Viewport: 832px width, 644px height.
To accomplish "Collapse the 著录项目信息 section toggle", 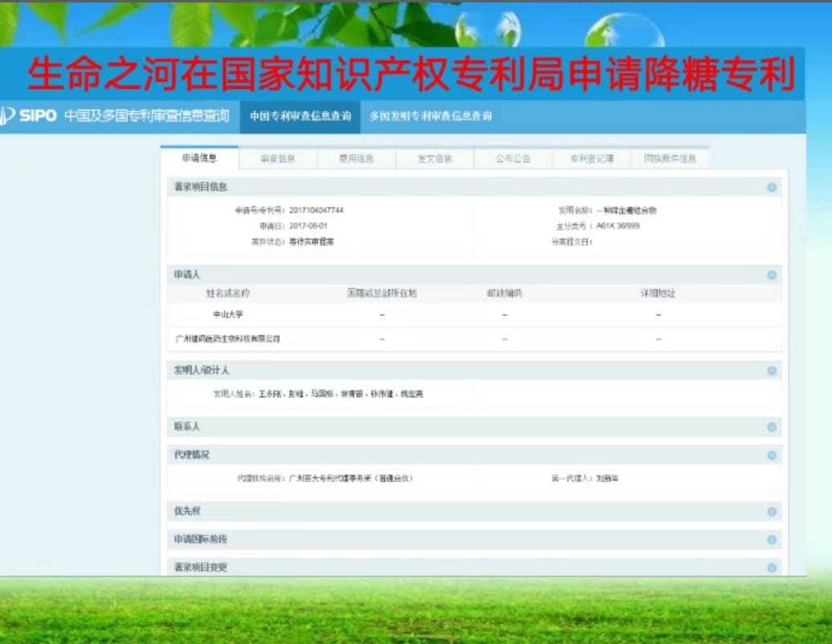I will (x=772, y=187).
